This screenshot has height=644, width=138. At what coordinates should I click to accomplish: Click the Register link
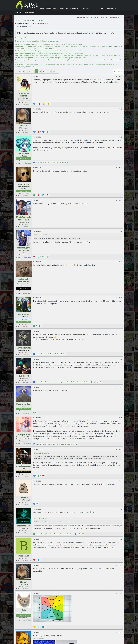110,8
